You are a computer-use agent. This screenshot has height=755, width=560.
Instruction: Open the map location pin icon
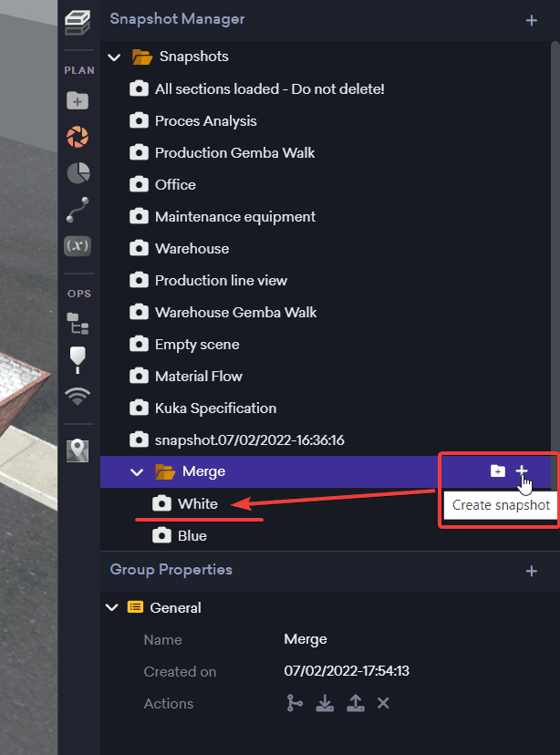coord(78,450)
